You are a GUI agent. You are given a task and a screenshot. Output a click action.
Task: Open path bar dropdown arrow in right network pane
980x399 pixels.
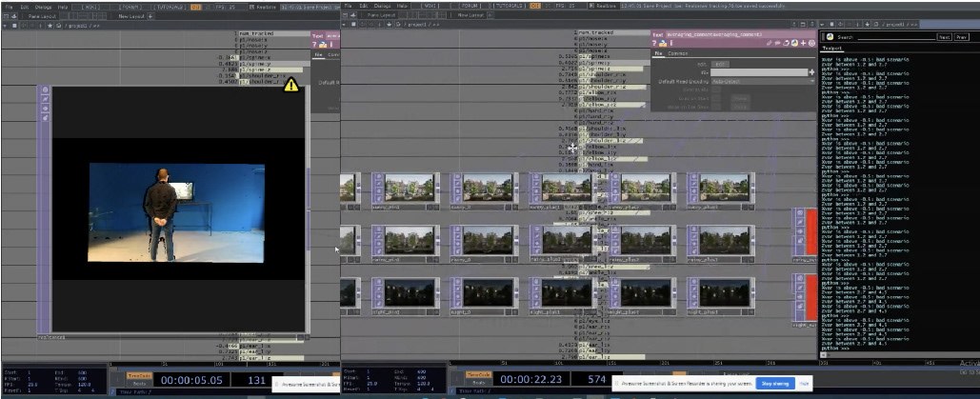coord(345,25)
